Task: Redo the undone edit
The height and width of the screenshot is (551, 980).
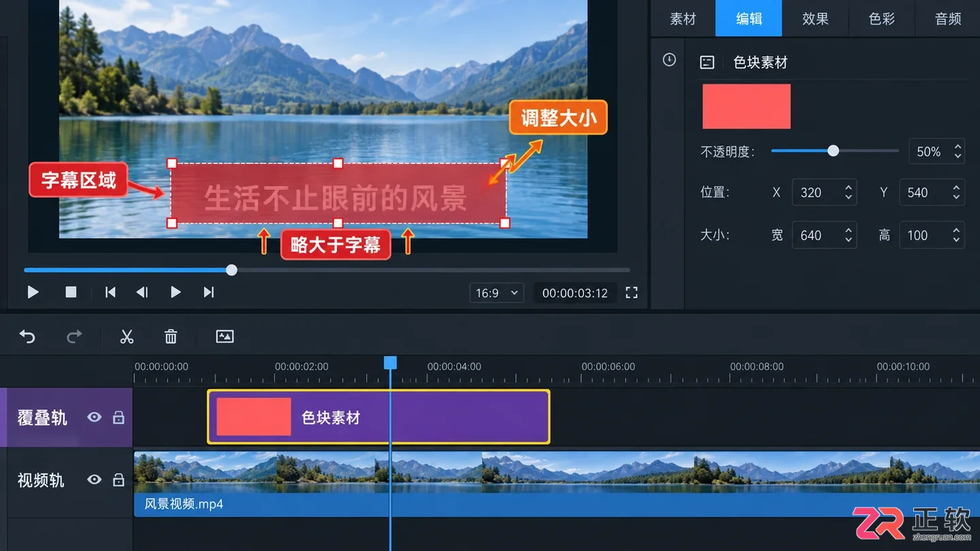Action: click(74, 336)
